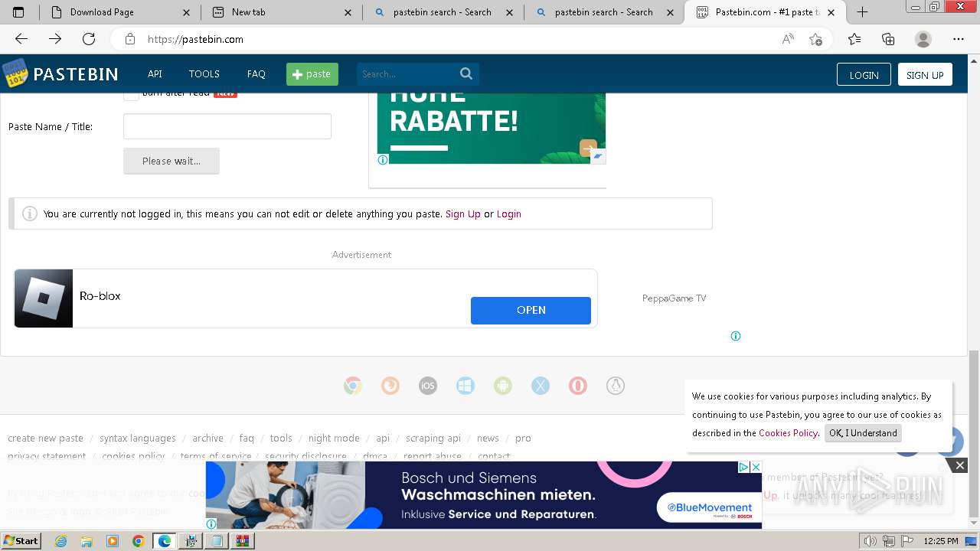Open pro footer link
This screenshot has height=551, width=980.
(523, 439)
